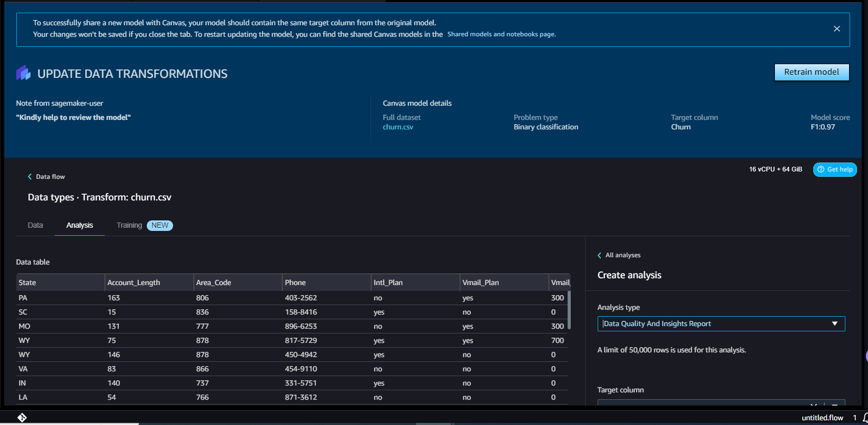Click phone number 871-3612

point(301,397)
